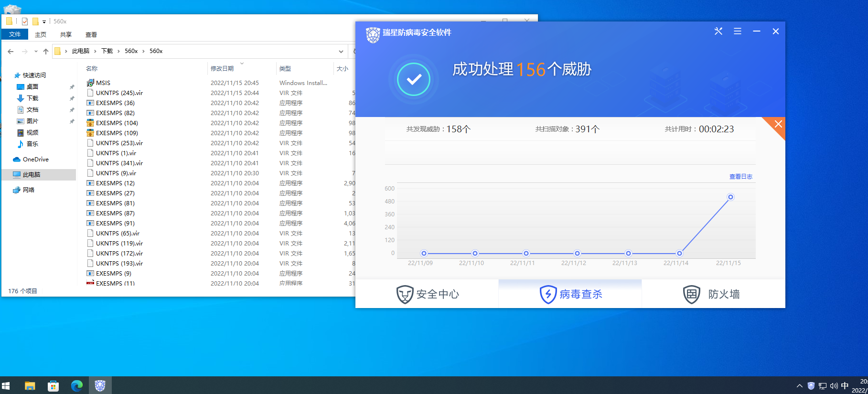Image resolution: width=868 pixels, height=394 pixels.
Task: Open the Rising antivirus tools (crossed wrench) icon
Action: [718, 32]
